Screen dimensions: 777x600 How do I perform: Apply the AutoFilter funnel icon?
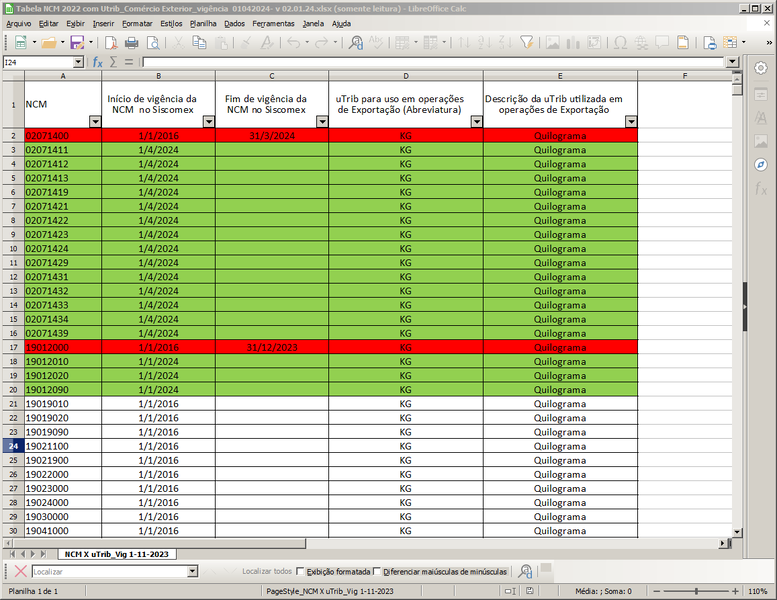tap(526, 43)
